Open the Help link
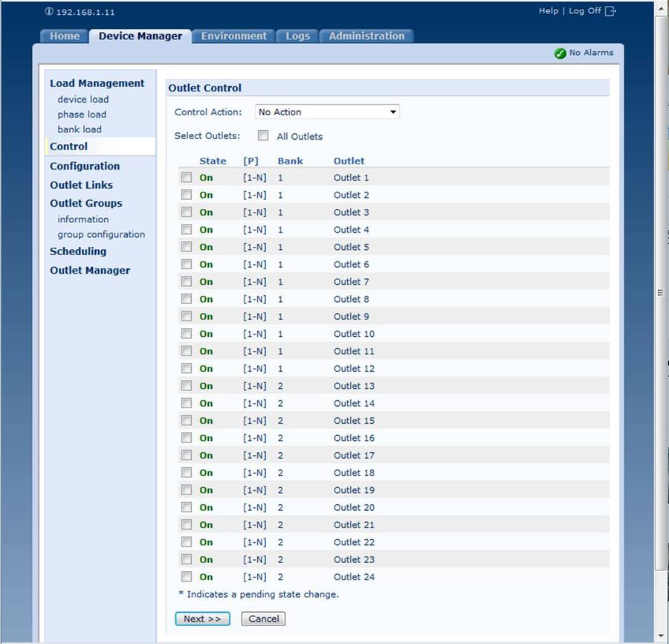Image resolution: width=669 pixels, height=644 pixels. (x=548, y=10)
